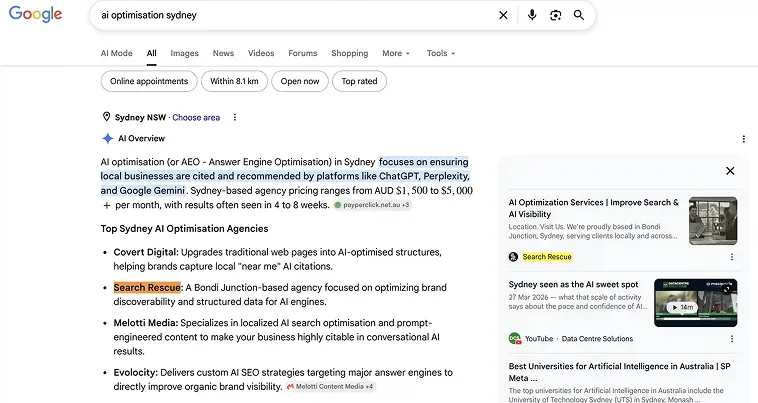The width and height of the screenshot is (758, 403).
Task: Switch to AI Mode tab
Action: coord(117,53)
